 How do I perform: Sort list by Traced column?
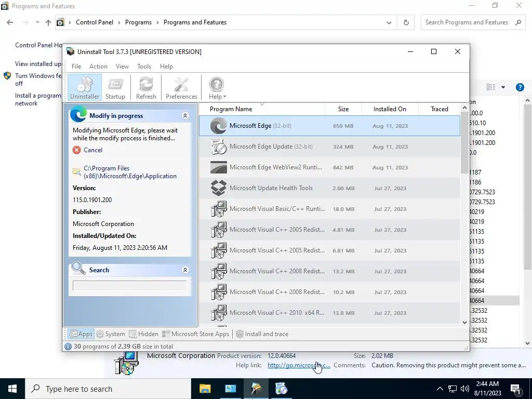(439, 109)
